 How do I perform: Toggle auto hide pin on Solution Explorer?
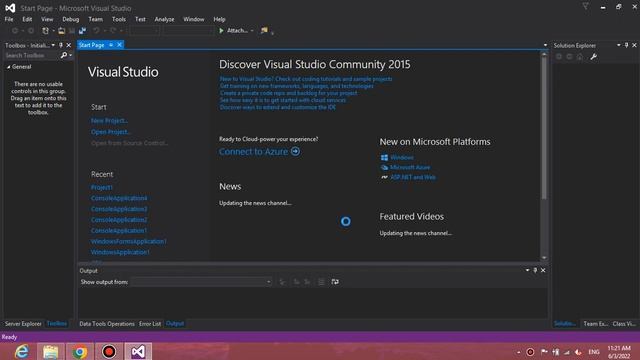tap(627, 45)
